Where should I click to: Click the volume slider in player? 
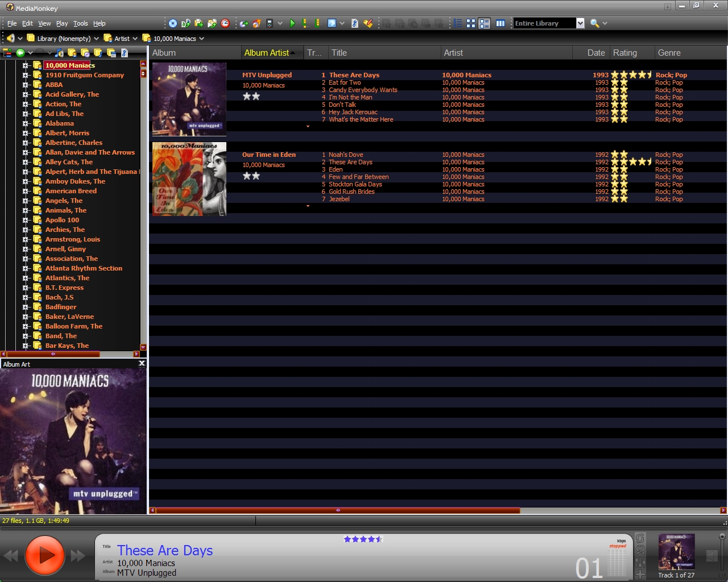722,554
